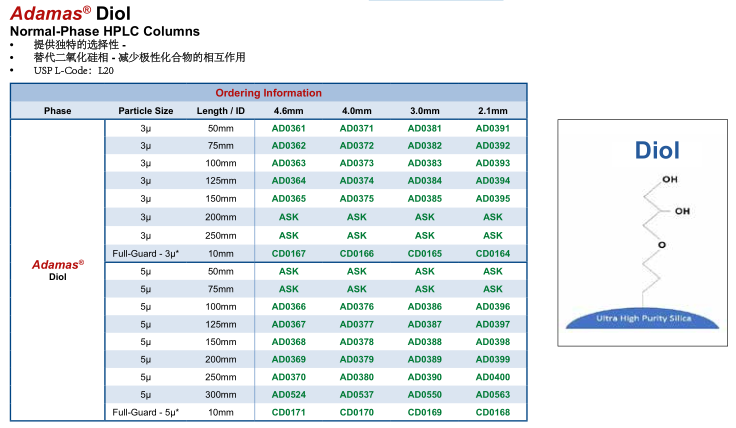This screenshot has height=428, width=736.
Task: Select part number AD0390
Action: click(424, 377)
